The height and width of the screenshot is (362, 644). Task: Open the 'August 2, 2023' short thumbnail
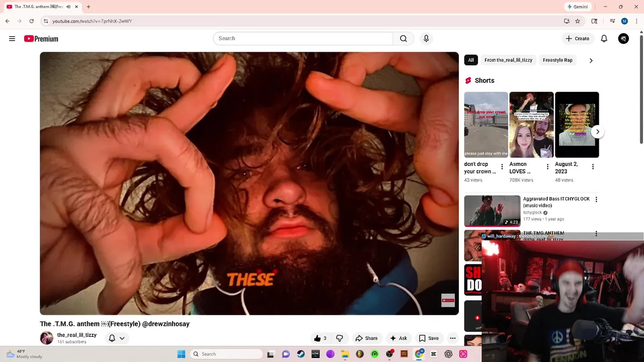(x=577, y=125)
